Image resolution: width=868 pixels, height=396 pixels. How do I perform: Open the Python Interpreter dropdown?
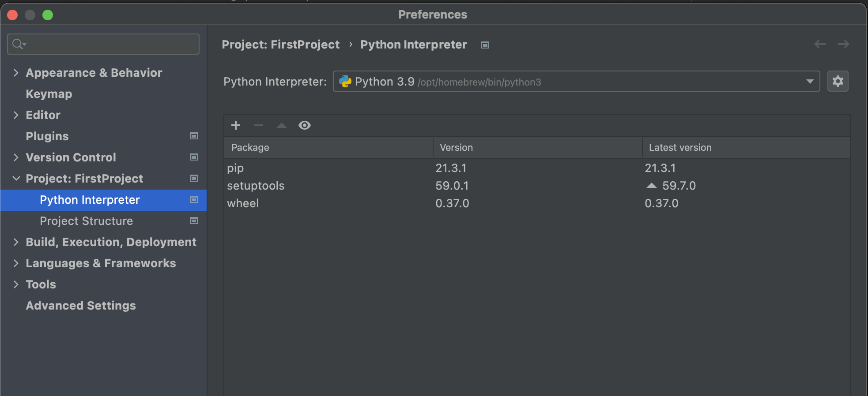577,82
